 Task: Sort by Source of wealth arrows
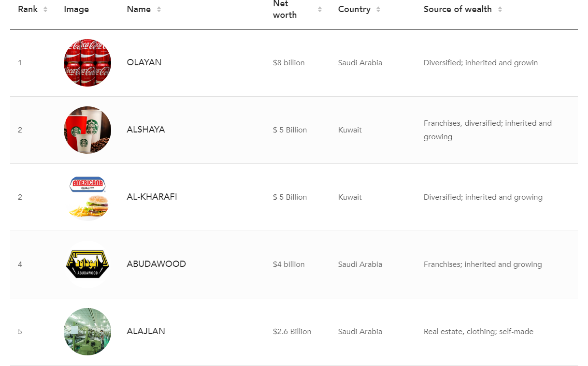[x=500, y=9]
